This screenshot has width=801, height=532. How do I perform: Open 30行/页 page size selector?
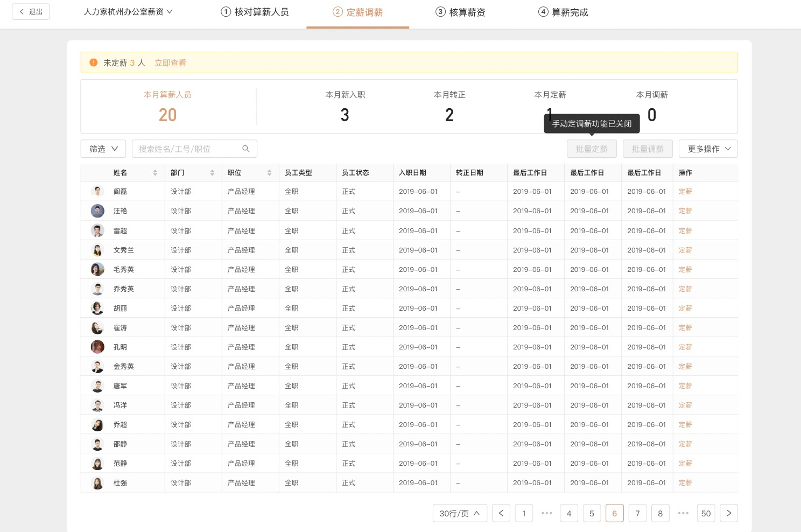460,513
